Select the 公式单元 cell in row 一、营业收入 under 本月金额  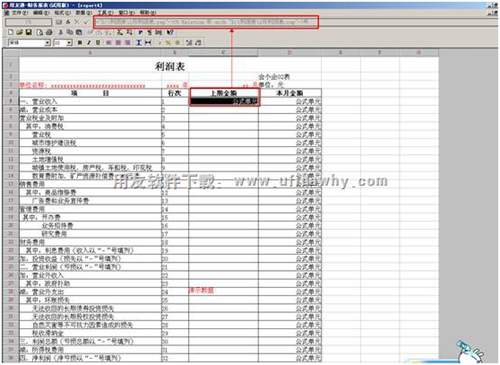point(290,101)
